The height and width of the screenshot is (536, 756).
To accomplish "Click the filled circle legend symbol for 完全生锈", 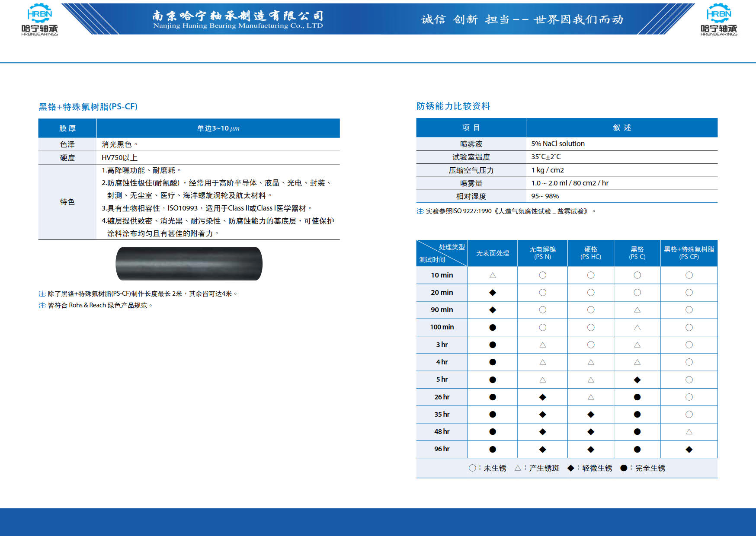I will coord(624,468).
